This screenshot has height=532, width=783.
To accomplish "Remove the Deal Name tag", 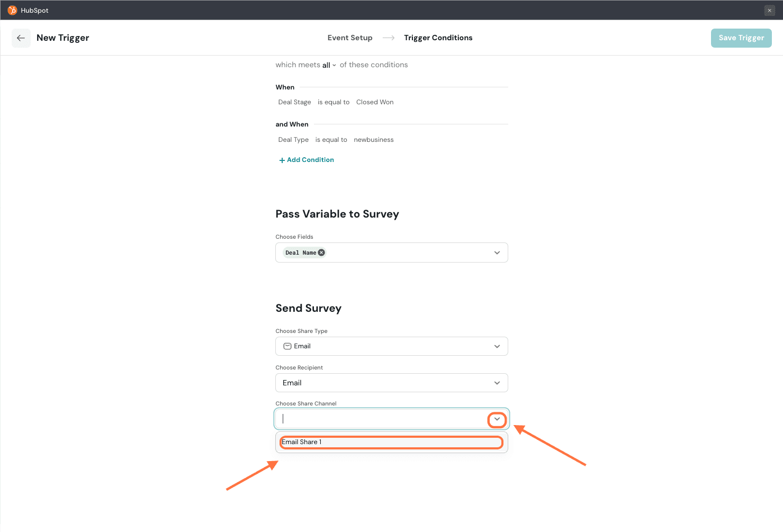I will point(321,253).
